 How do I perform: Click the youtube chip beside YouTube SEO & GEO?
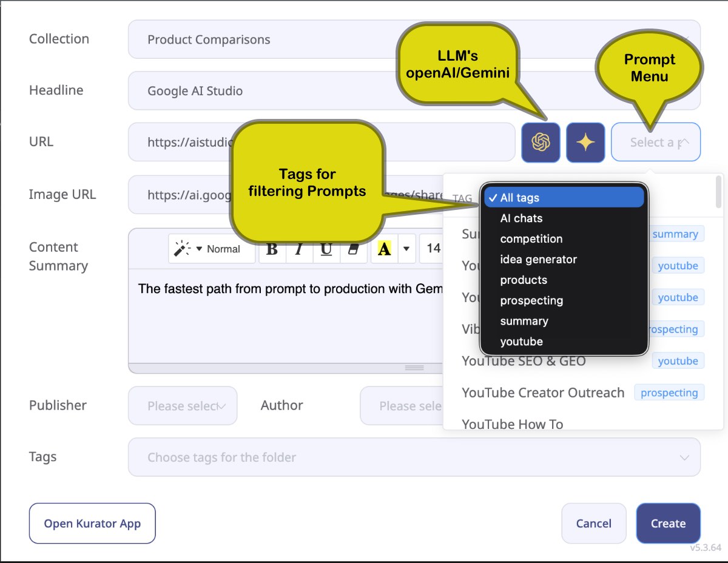click(678, 361)
